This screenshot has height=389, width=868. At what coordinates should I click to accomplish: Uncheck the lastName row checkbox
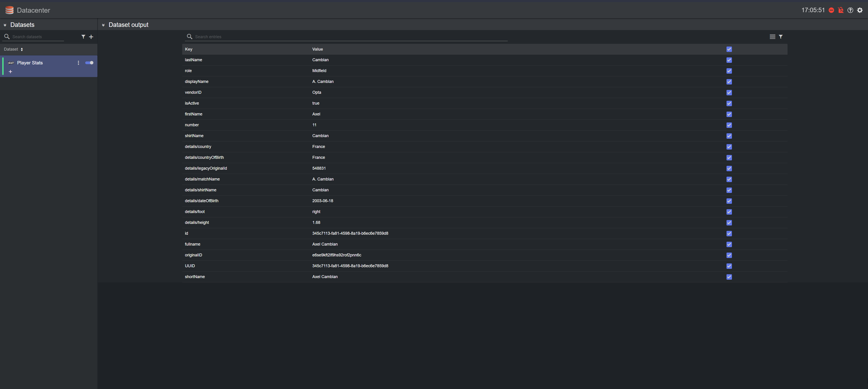pos(729,60)
